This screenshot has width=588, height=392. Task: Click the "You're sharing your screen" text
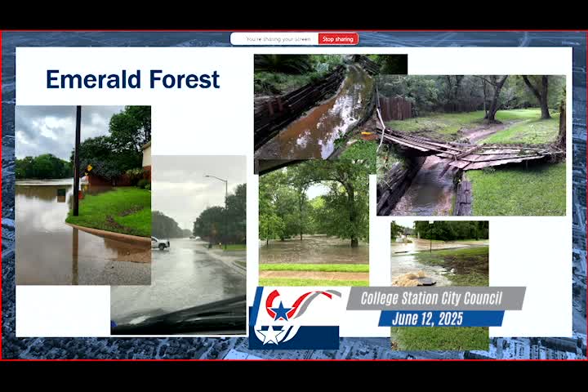278,39
